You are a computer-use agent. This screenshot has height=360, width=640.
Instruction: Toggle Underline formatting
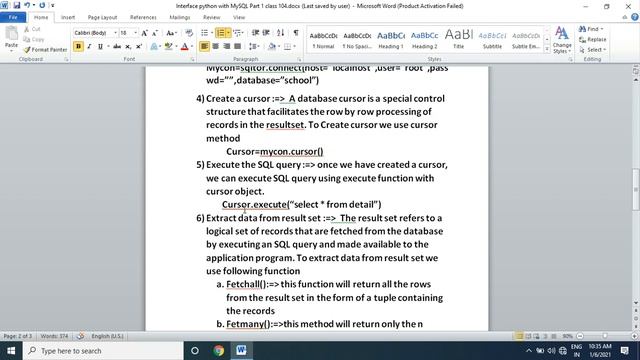(100, 46)
